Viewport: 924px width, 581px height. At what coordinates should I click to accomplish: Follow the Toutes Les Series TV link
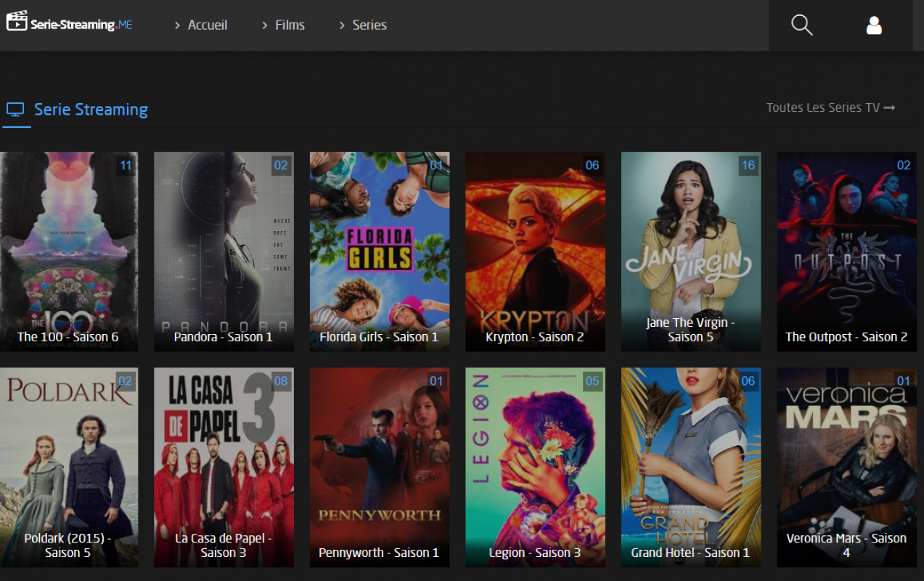pyautogui.click(x=830, y=107)
